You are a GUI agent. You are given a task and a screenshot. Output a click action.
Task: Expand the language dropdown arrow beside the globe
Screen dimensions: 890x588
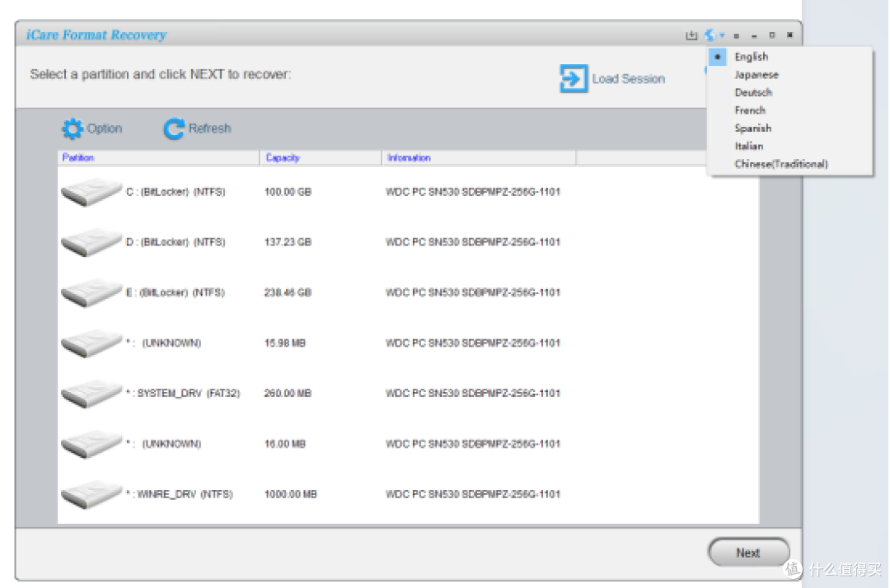pyautogui.click(x=722, y=35)
